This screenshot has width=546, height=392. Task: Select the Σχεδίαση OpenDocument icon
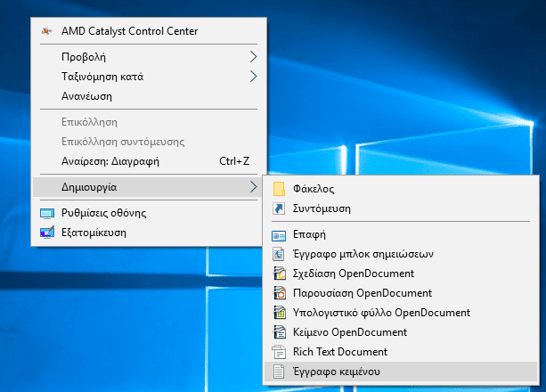point(279,274)
